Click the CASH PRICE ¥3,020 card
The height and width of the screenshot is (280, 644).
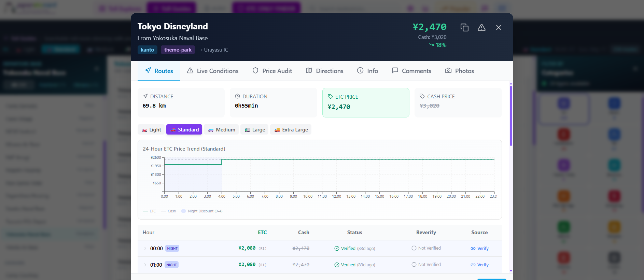click(x=458, y=102)
